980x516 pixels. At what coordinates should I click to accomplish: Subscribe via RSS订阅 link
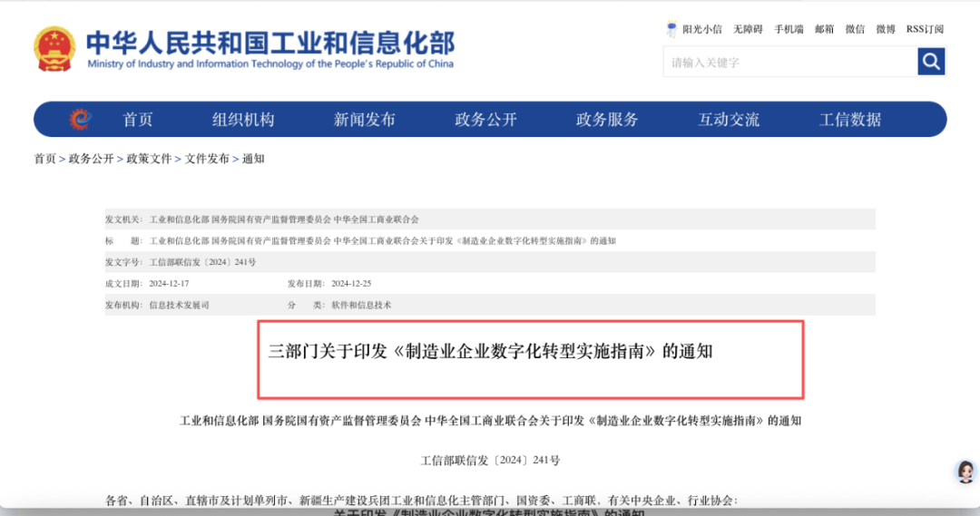[x=925, y=29]
